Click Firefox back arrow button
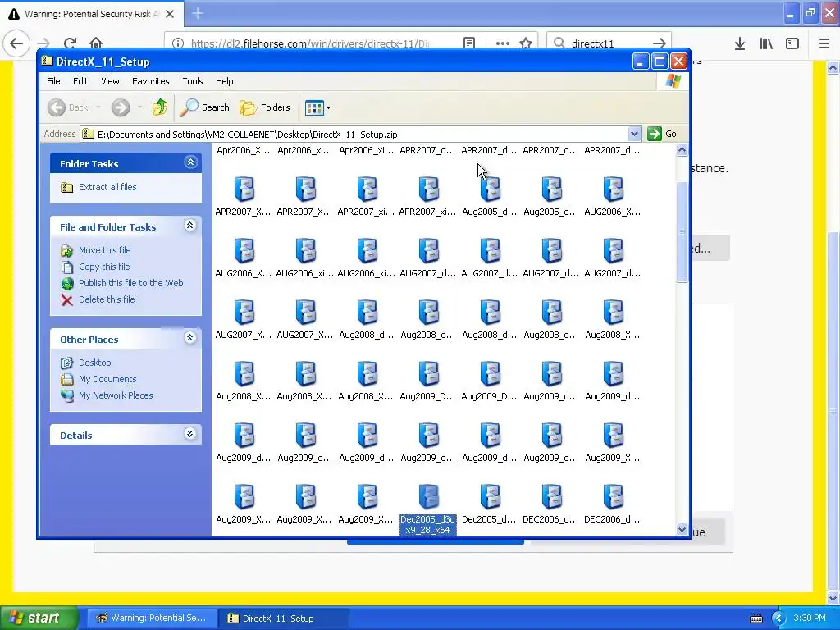The width and height of the screenshot is (840, 630). (16, 43)
